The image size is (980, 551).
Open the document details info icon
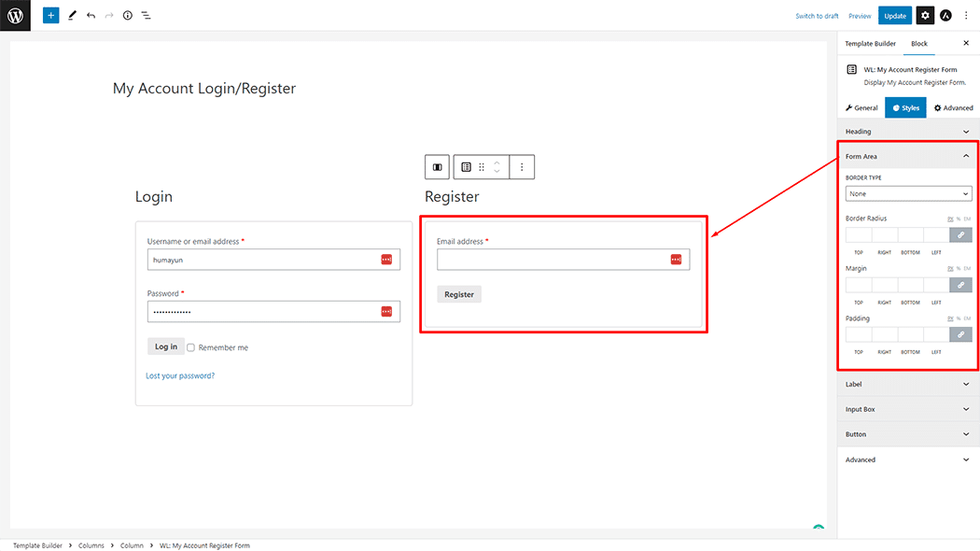click(128, 15)
